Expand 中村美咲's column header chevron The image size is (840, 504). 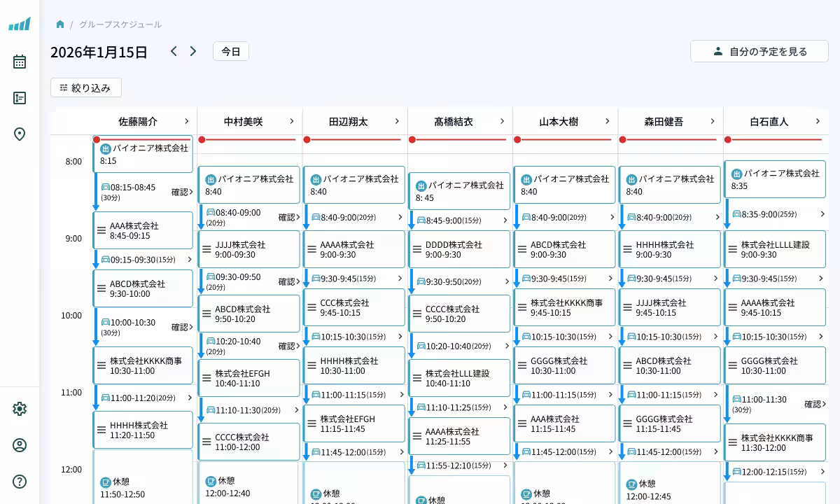click(292, 120)
